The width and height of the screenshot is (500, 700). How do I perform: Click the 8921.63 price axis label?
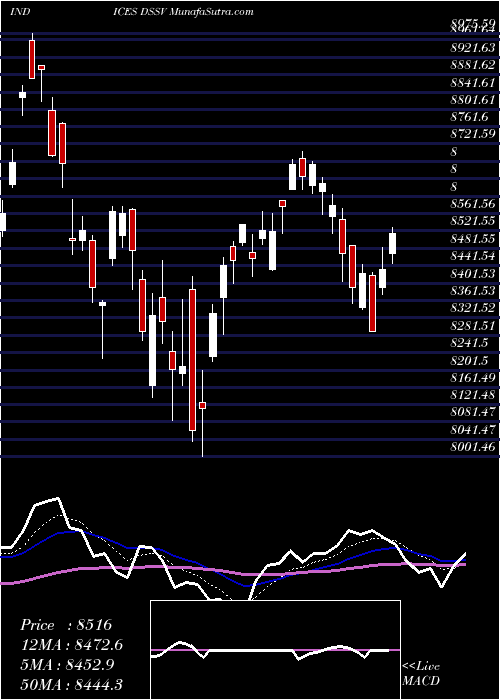pos(474,48)
